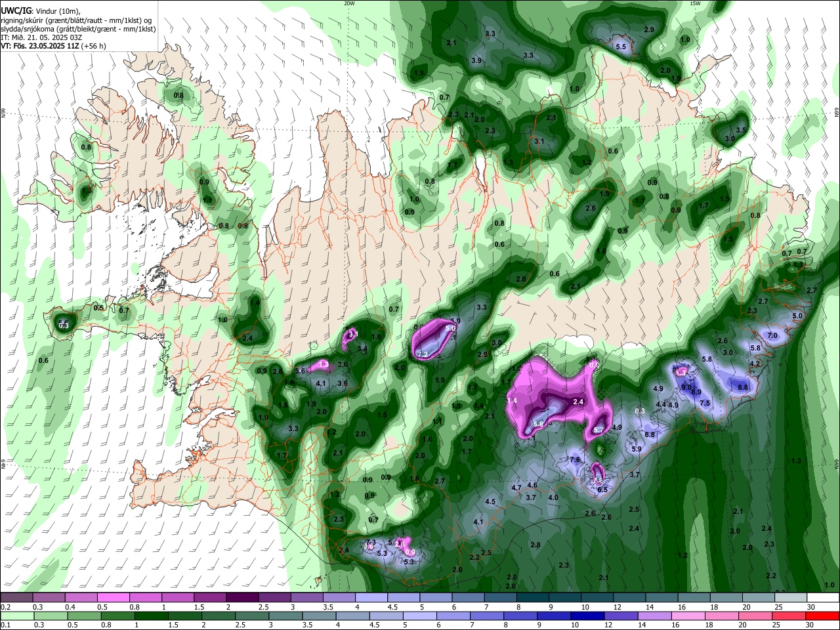This screenshot has height=630, width=840.
Task: Click the bright red swatch in lower legend row
Action: (823, 616)
